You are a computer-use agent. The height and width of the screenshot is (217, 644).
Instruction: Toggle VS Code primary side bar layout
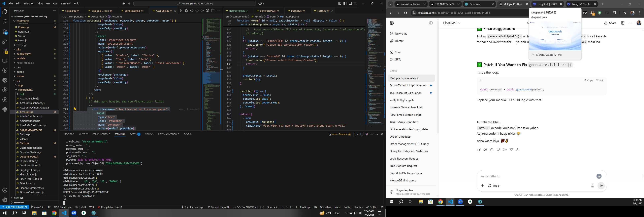345,3
